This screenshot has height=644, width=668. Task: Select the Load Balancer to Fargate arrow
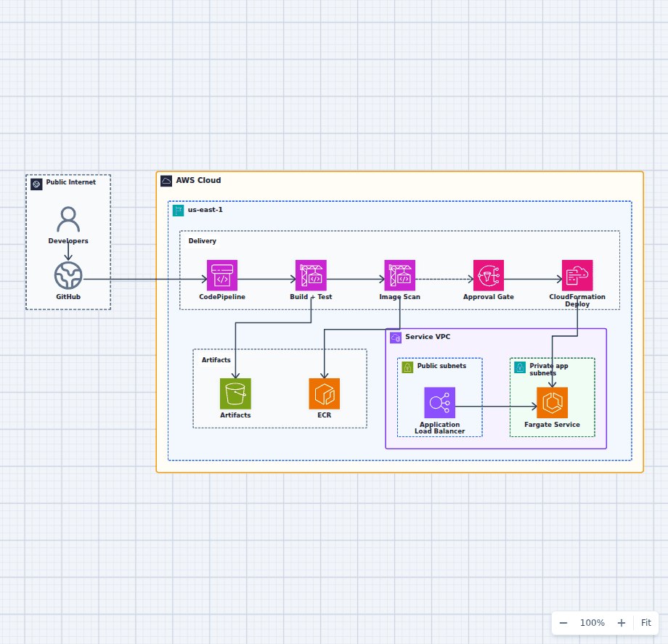pos(496,407)
